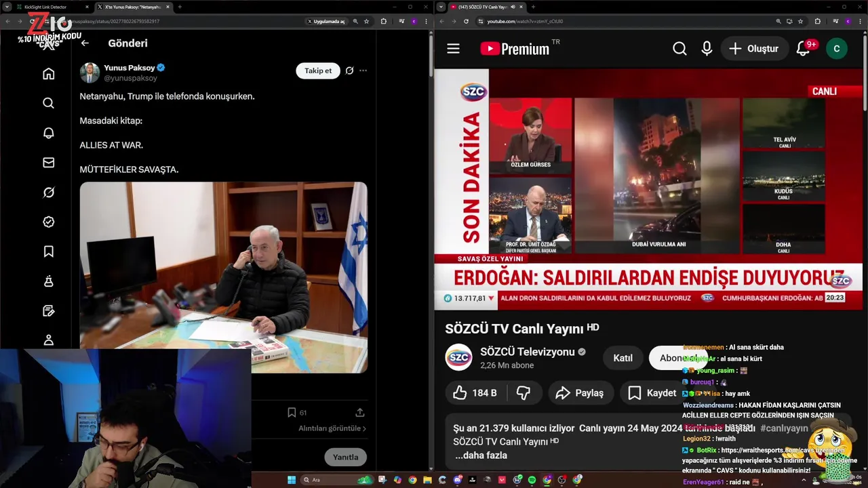
Task: Start voice search with the microphone
Action: pos(707,49)
